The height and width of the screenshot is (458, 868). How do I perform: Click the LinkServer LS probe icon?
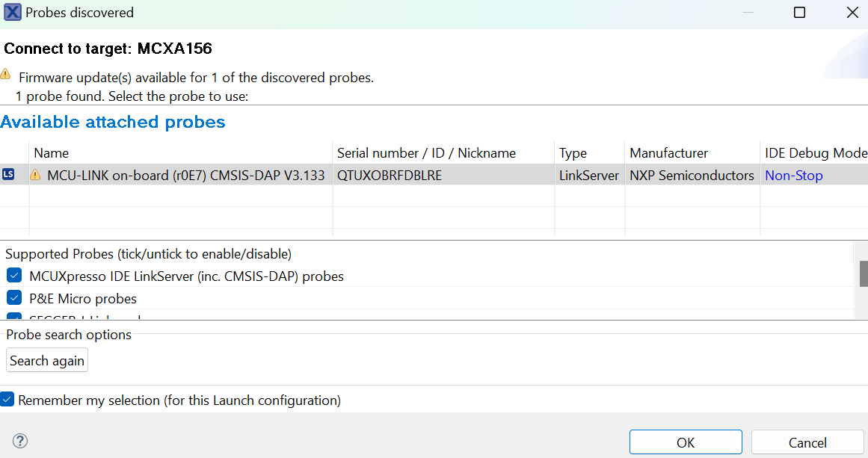8,175
